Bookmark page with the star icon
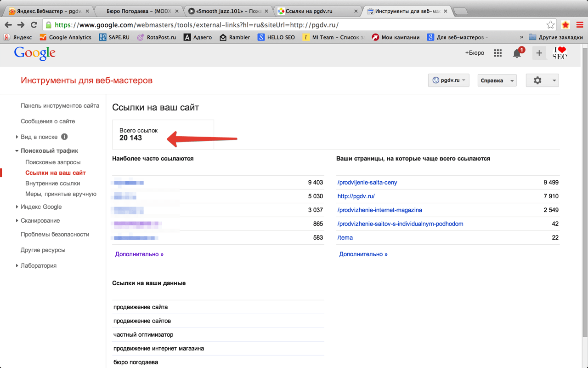588x368 pixels. click(550, 25)
